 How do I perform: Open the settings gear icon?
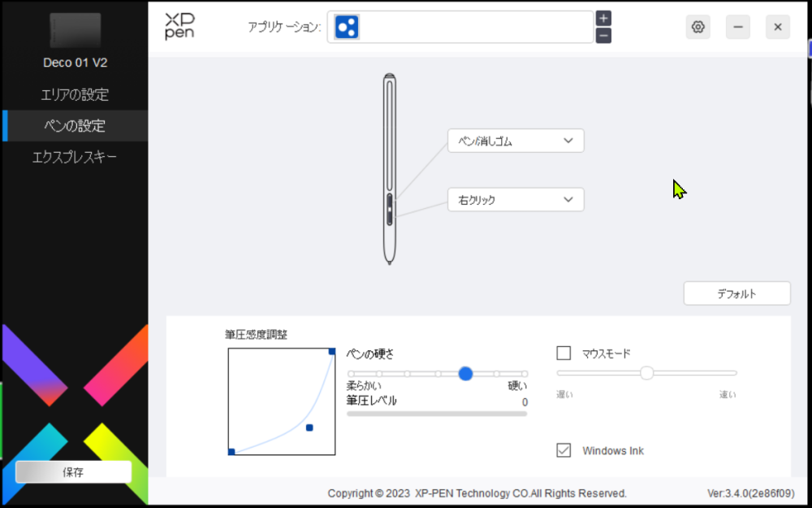[x=698, y=27]
